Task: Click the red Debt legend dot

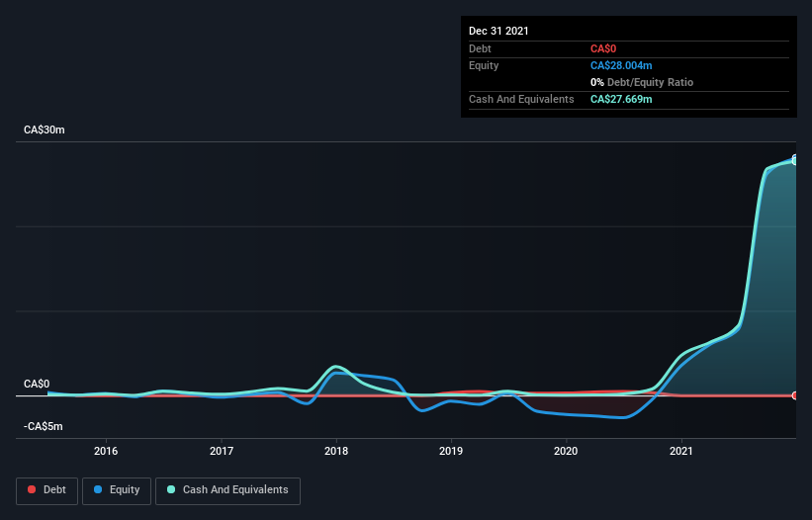Action: pos(32,489)
